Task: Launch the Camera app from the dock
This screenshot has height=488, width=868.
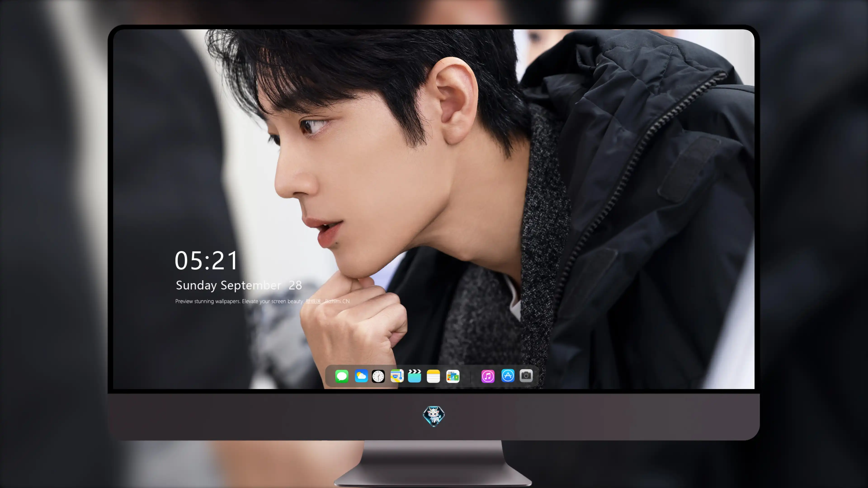Action: 526,375
